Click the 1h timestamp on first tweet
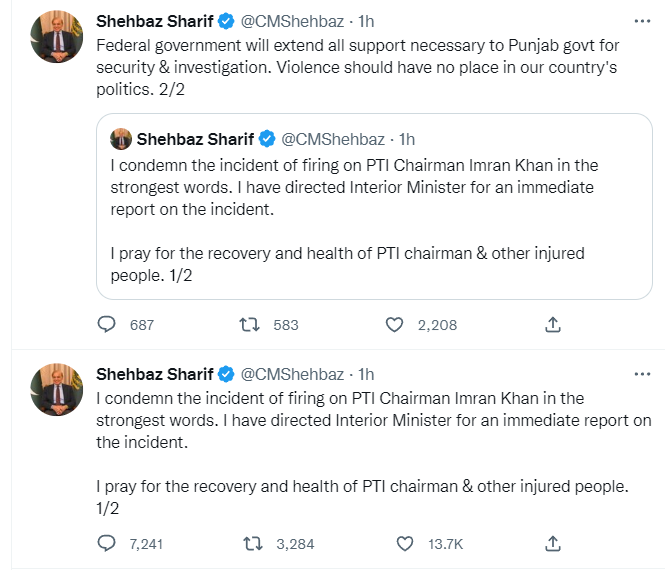Screen dimensions: 665x570 click(365, 21)
